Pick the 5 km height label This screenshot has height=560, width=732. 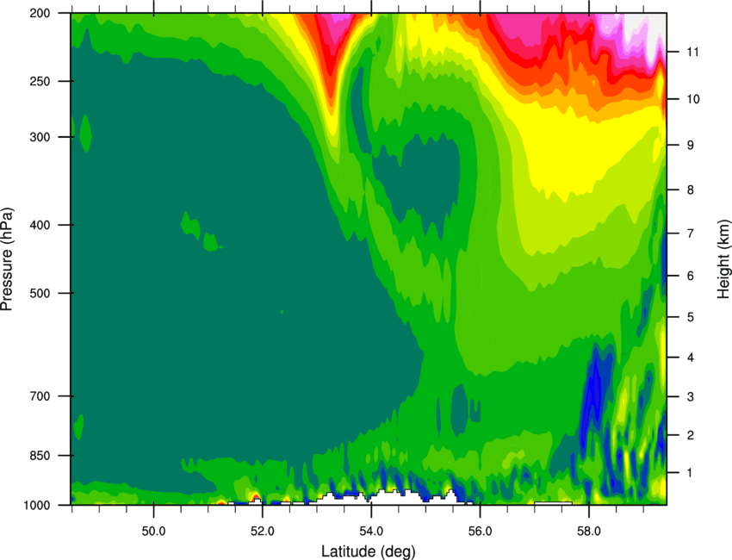(690, 317)
